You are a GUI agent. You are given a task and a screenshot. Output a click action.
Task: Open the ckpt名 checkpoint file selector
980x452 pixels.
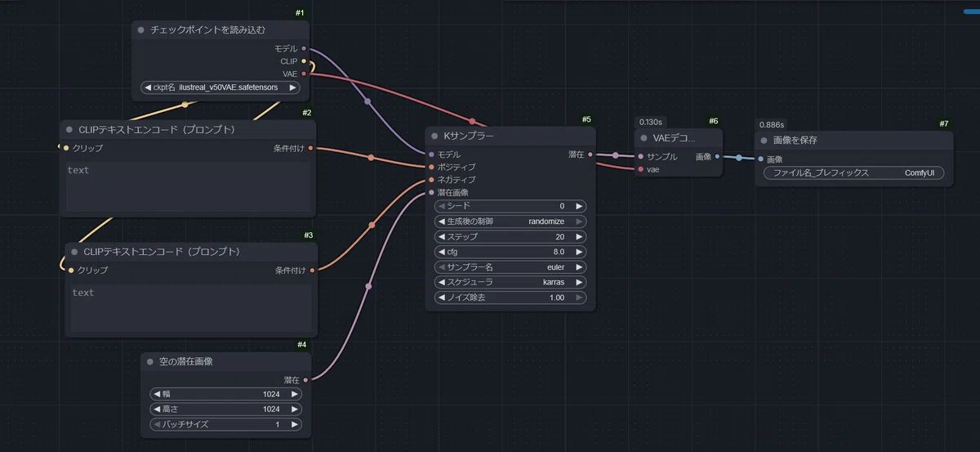(x=220, y=87)
